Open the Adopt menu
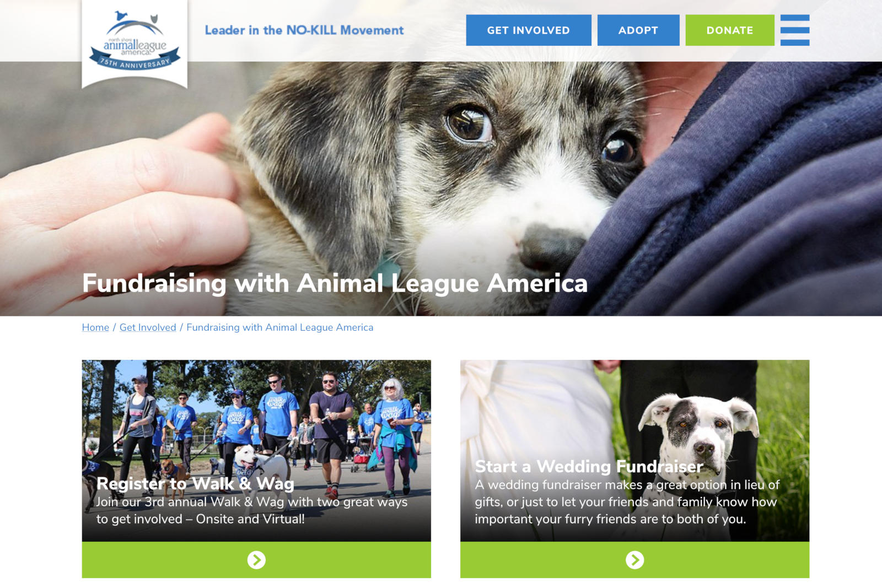Screen dimensions: 882x588 pos(638,30)
